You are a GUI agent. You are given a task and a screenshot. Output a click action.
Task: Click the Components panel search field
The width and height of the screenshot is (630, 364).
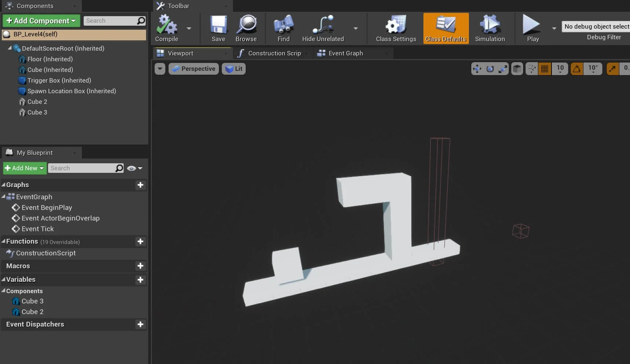click(110, 21)
